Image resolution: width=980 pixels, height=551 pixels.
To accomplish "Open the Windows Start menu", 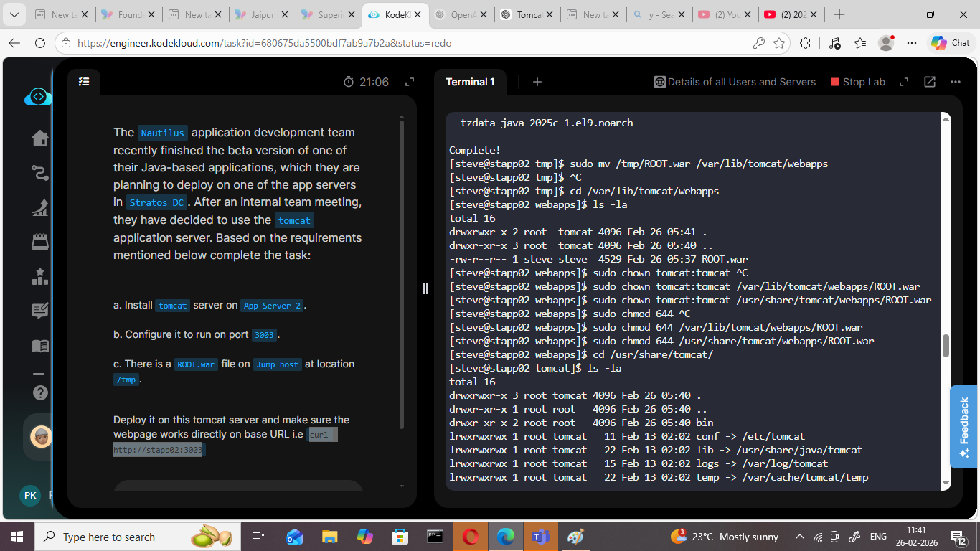I will 17,537.
